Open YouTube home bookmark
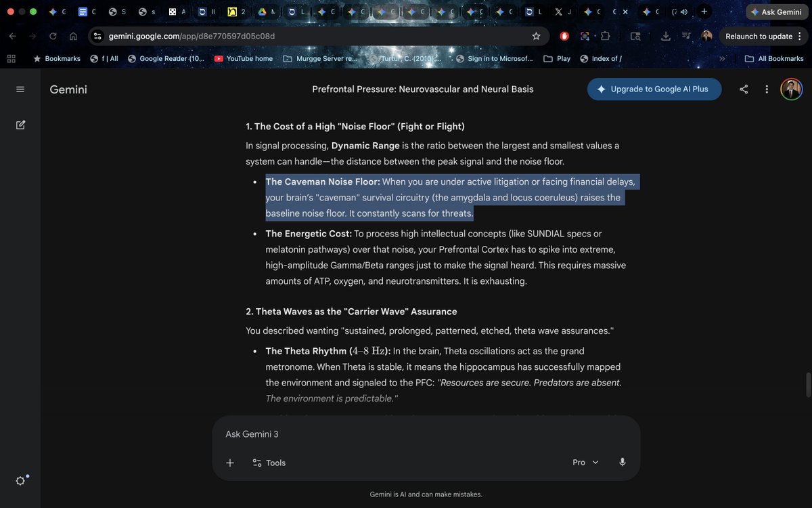Screen dimensions: 812x508 [244, 59]
